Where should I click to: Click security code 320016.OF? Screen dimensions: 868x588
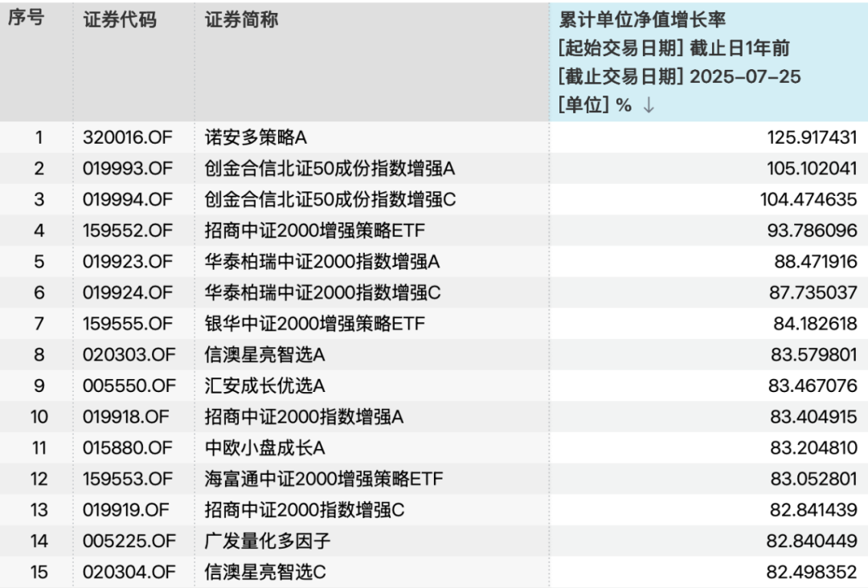click(127, 137)
